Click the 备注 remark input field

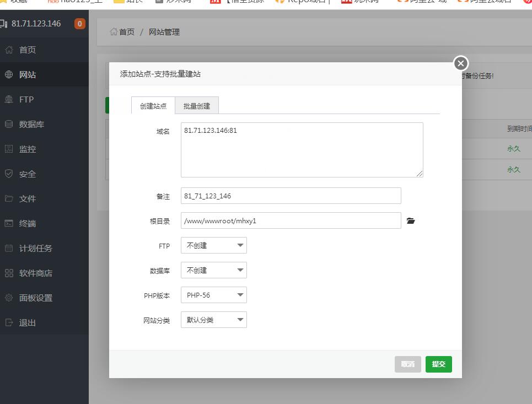pos(291,196)
